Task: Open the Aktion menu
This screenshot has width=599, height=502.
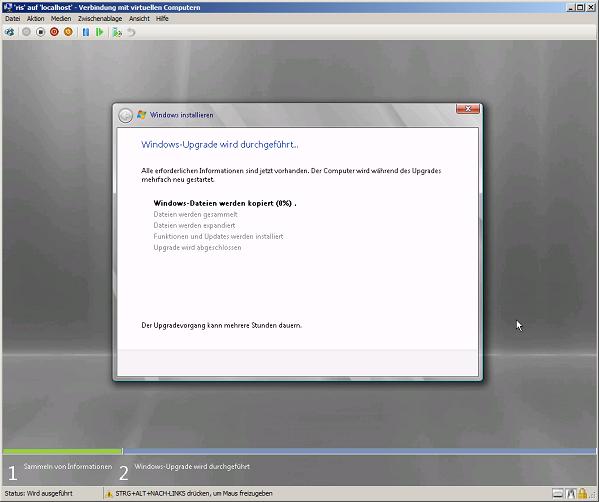Action: [36, 19]
